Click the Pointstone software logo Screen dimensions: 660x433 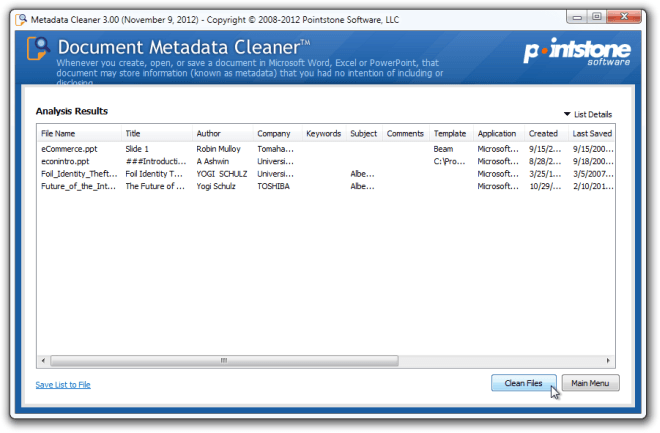(577, 52)
